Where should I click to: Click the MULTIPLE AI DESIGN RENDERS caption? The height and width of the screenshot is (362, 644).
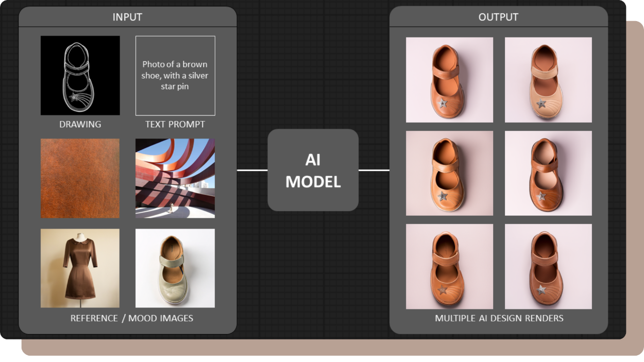pyautogui.click(x=499, y=318)
